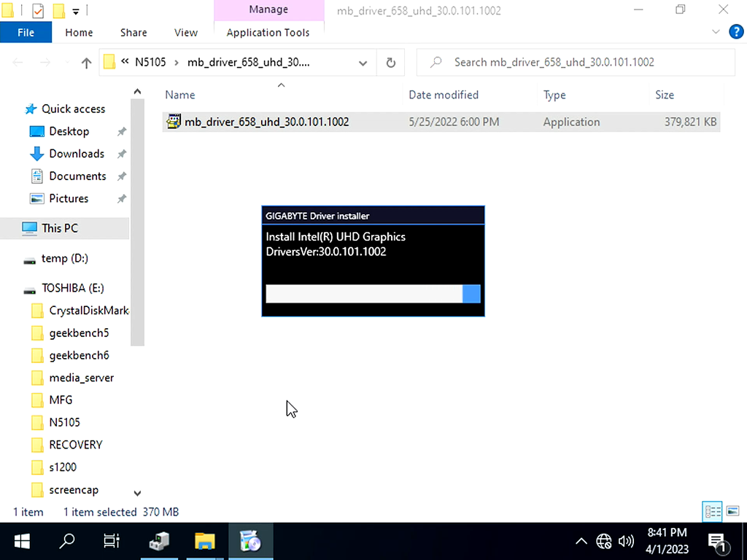747x560 pixels.
Task: Click the Properties quick access toolbar icon
Action: pos(38,10)
